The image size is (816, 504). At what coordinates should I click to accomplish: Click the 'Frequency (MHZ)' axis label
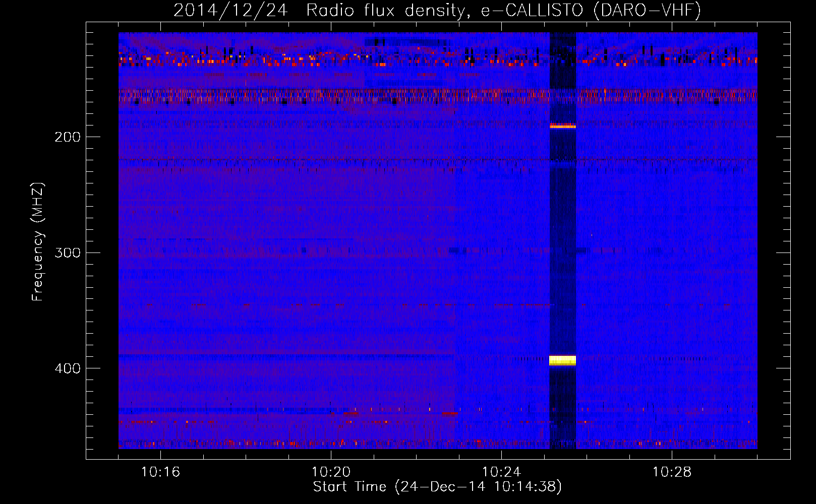pos(38,242)
